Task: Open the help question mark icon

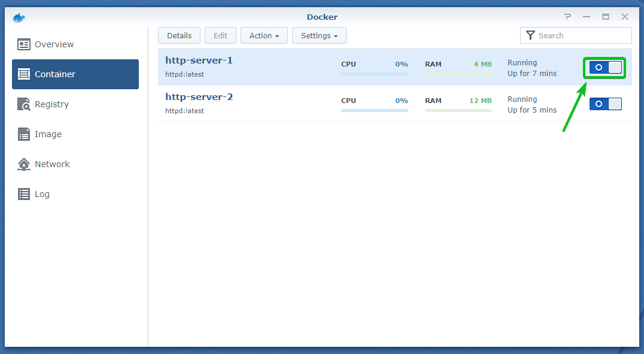Action: (567, 17)
